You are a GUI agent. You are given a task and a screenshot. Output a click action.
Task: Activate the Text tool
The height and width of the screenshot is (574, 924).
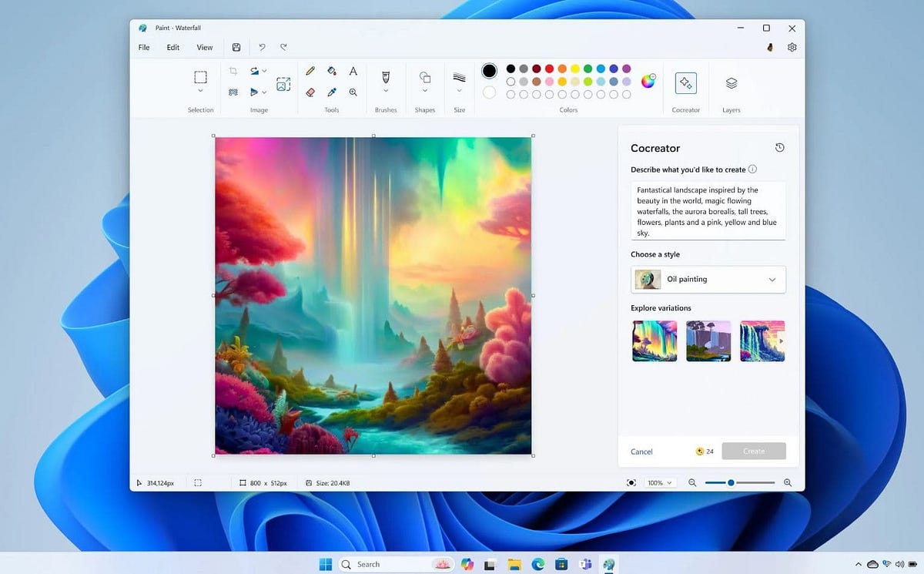(x=353, y=71)
